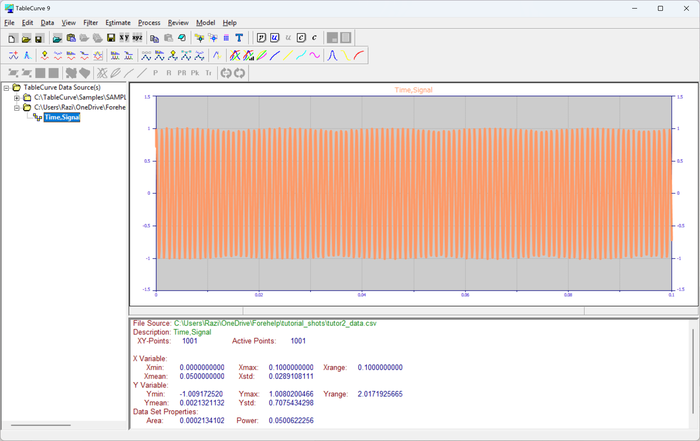Click the boxed blue U toolbar icon

[275, 38]
